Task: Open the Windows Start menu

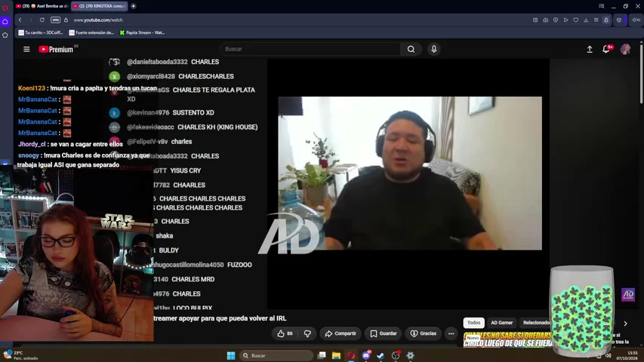Action: (231, 355)
